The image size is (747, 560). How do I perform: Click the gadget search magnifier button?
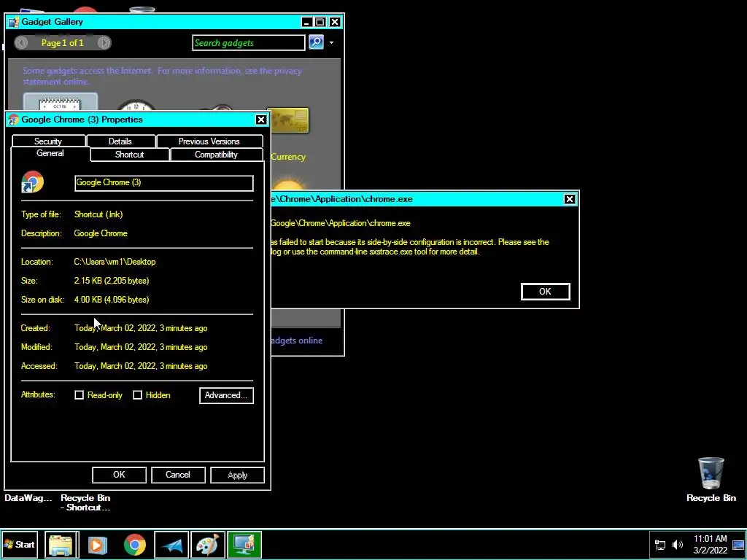[x=317, y=42]
